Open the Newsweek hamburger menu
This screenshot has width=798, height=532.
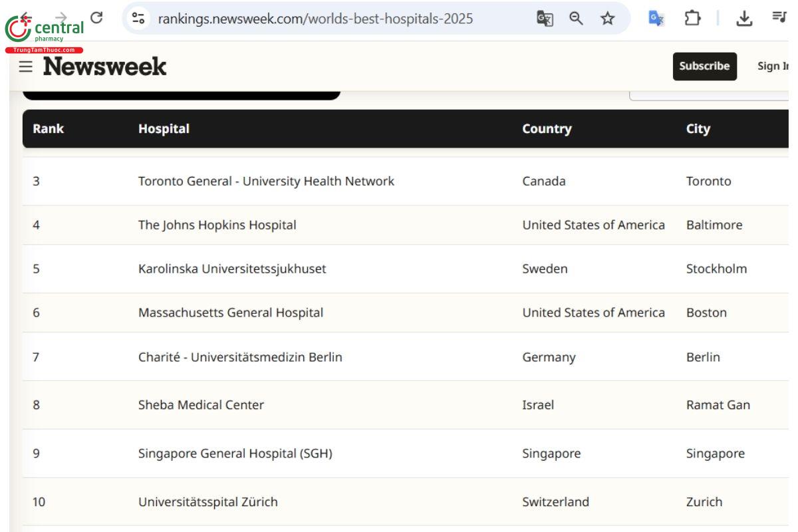pyautogui.click(x=25, y=66)
